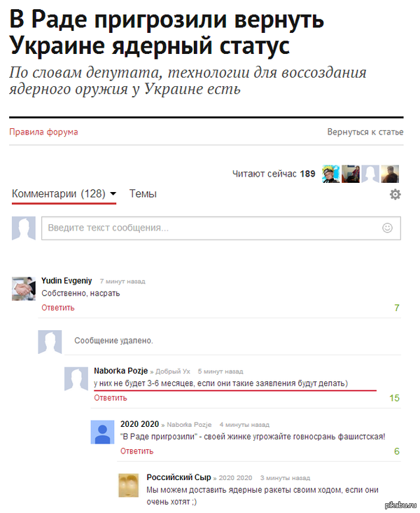Click Российский Сыр's cheese avatar
The image size is (420, 513).
(129, 485)
